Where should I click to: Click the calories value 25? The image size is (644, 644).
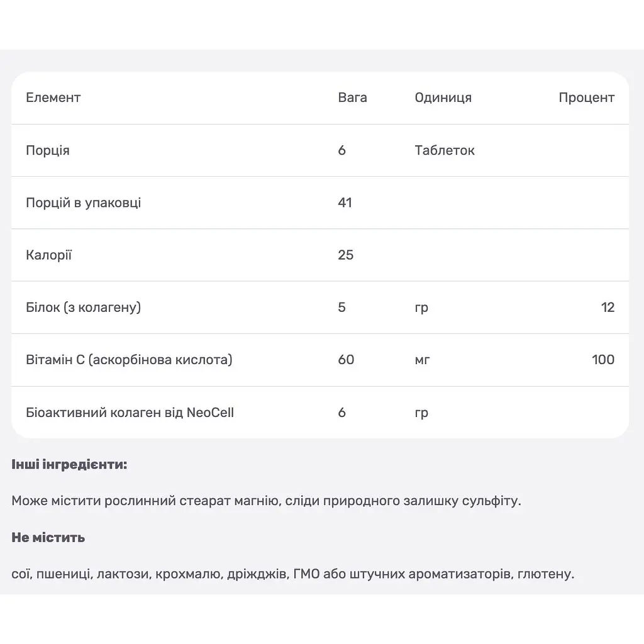(346, 255)
